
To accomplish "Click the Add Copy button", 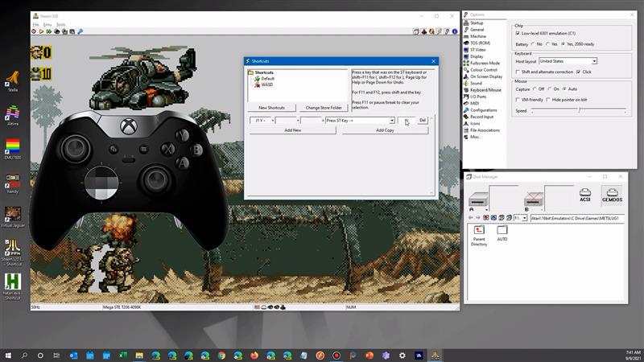I will pyautogui.click(x=385, y=130).
